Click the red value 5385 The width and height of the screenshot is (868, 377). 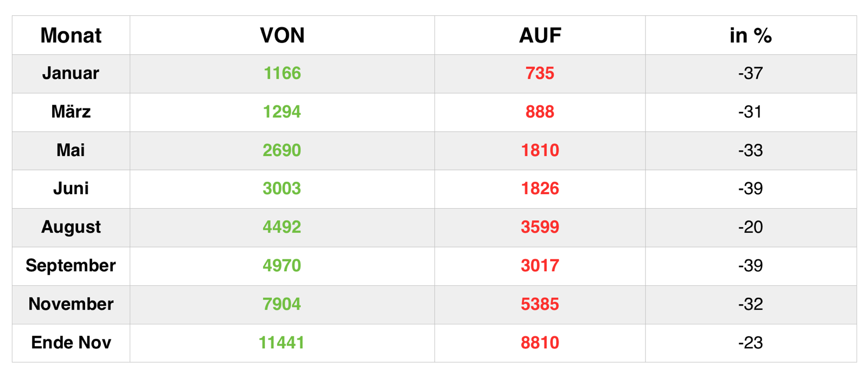[540, 304]
